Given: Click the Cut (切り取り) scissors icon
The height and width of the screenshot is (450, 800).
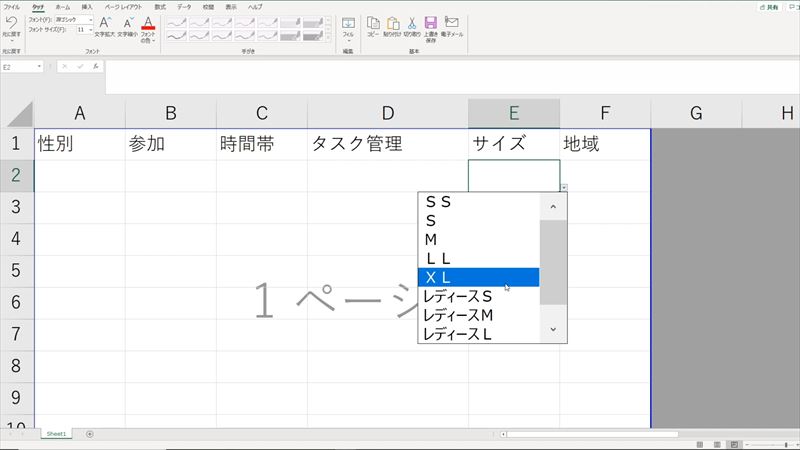Looking at the screenshot, I should (x=411, y=23).
